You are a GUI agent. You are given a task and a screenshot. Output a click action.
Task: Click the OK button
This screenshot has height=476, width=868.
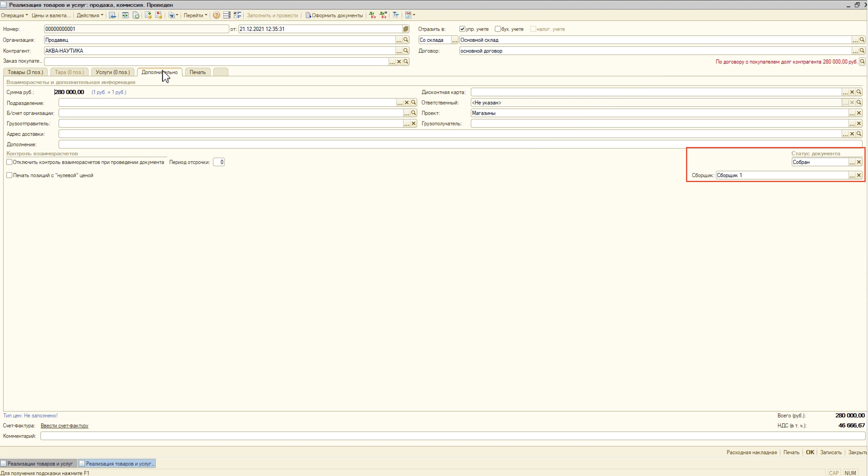[810, 452]
